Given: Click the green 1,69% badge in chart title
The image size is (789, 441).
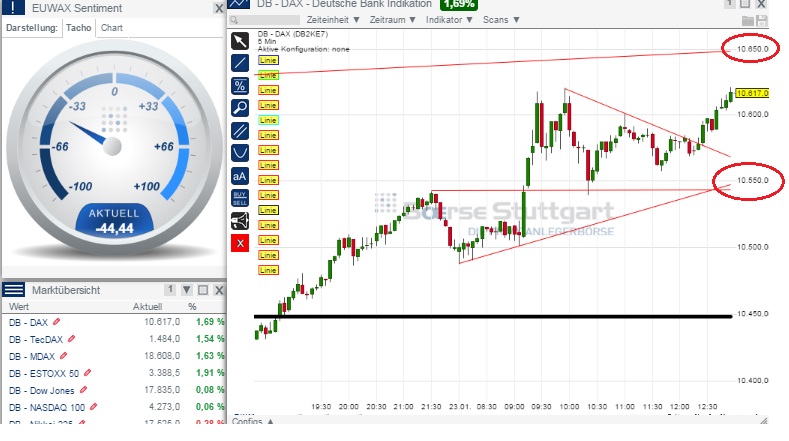Looking at the screenshot, I should pyautogui.click(x=459, y=5).
